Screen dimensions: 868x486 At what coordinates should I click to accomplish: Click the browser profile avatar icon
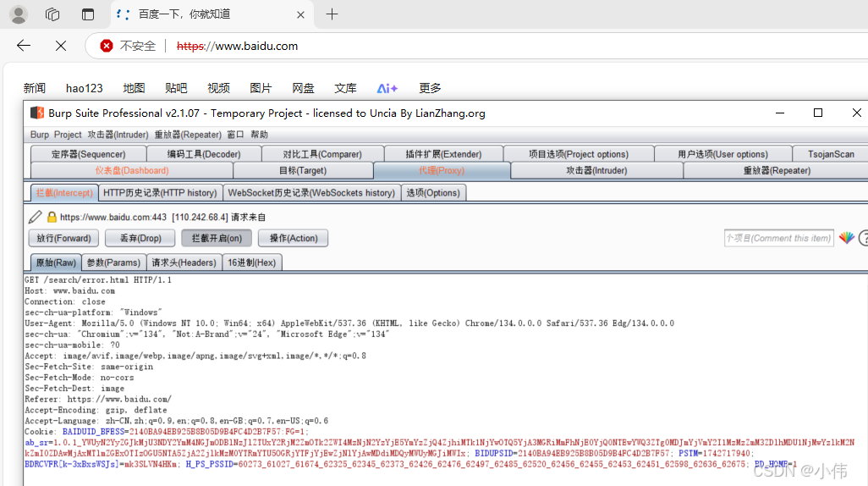click(x=19, y=14)
